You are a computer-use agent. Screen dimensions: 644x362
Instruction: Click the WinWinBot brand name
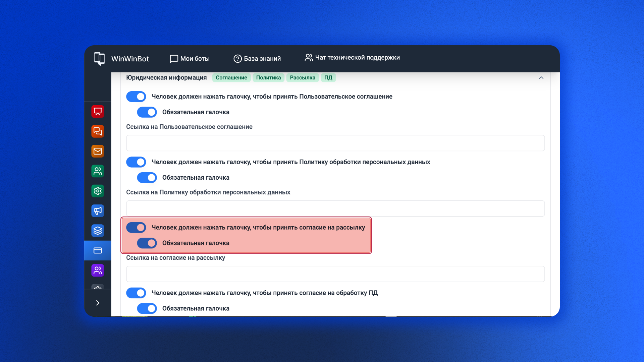130,59
